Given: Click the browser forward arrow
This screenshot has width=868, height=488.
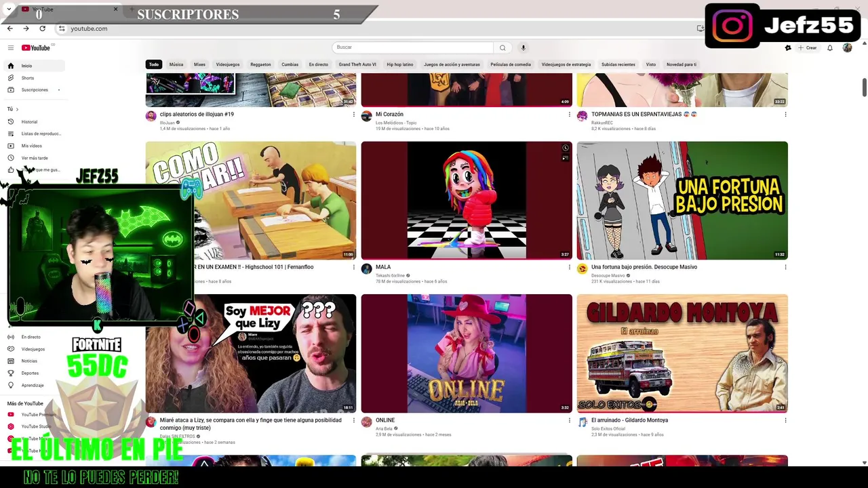Looking at the screenshot, I should [26, 28].
